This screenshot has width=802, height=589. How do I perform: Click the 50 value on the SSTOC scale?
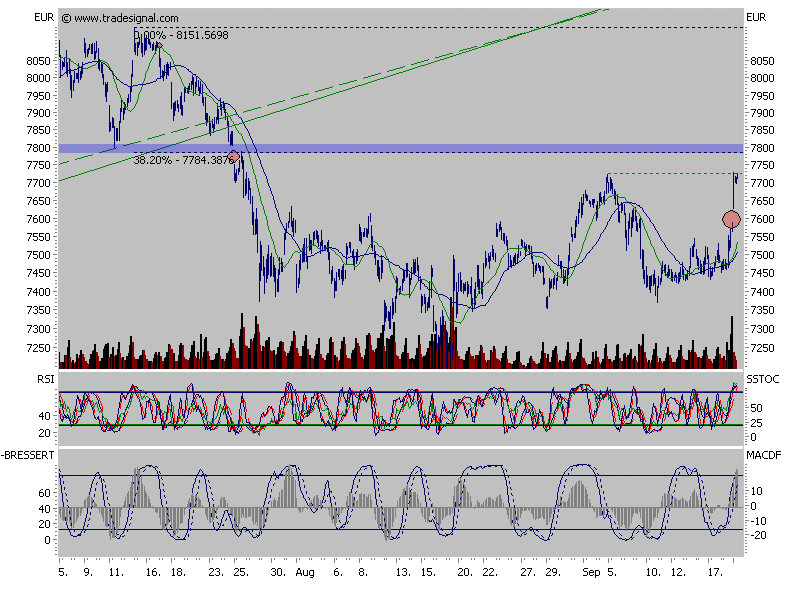(x=756, y=408)
